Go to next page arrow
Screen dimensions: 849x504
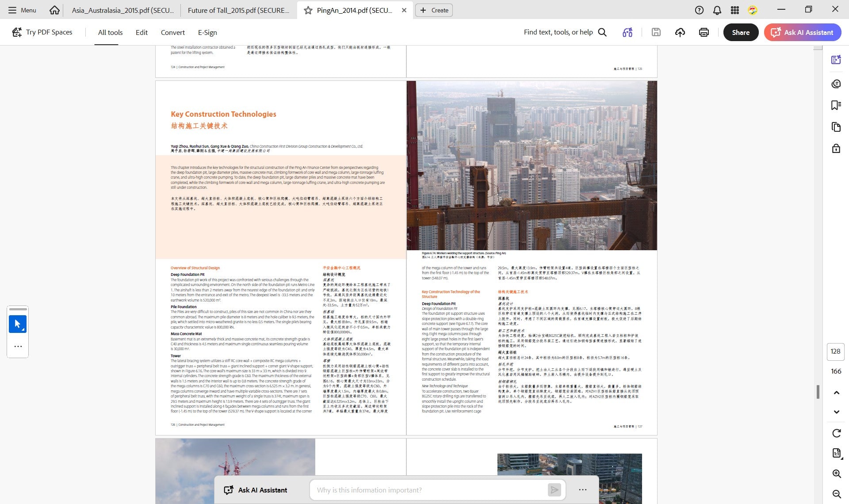(x=836, y=412)
